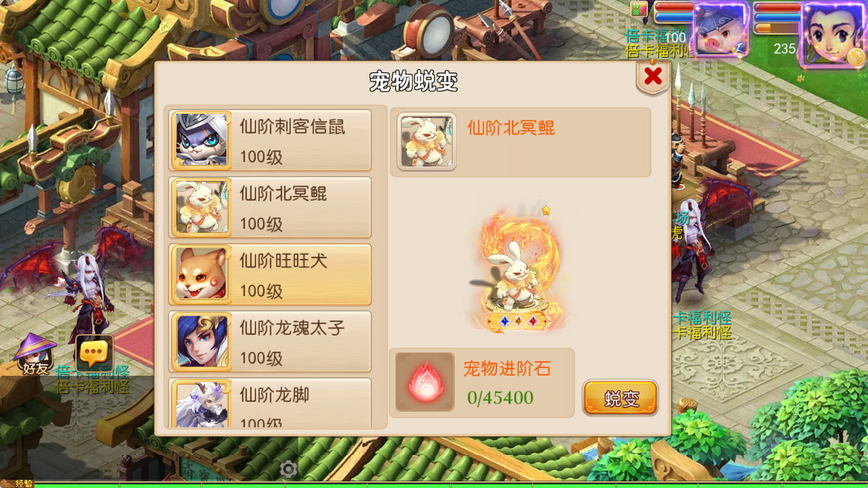868x488 pixels.
Task: Select the 仙阶刺客信鼠 pet entry
Action: click(270, 140)
